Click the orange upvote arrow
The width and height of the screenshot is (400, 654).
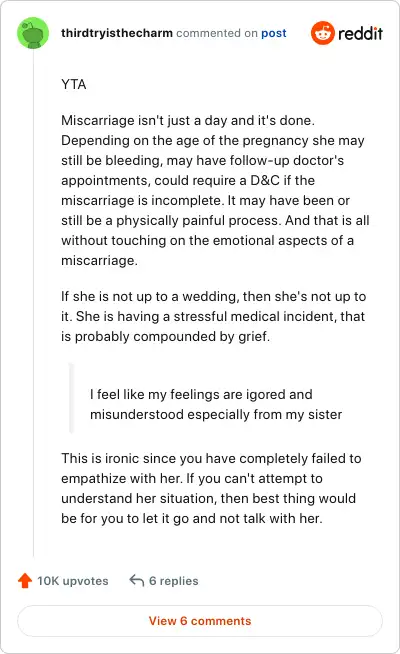(x=25, y=581)
